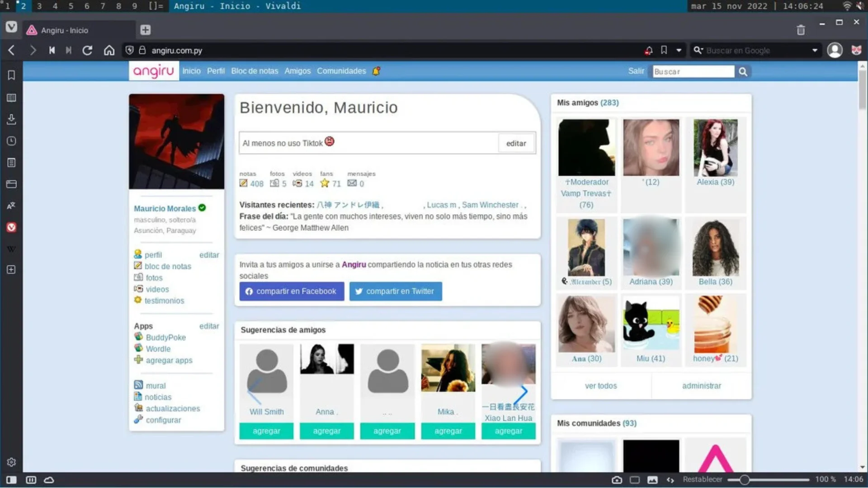Open configurar link in left sidebar

(x=163, y=420)
